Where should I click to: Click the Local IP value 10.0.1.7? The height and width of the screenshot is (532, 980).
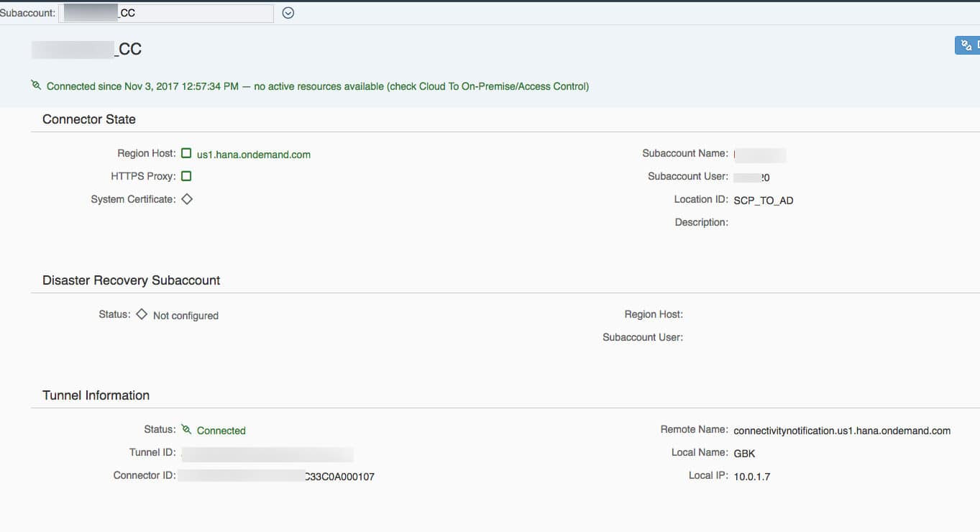point(751,477)
